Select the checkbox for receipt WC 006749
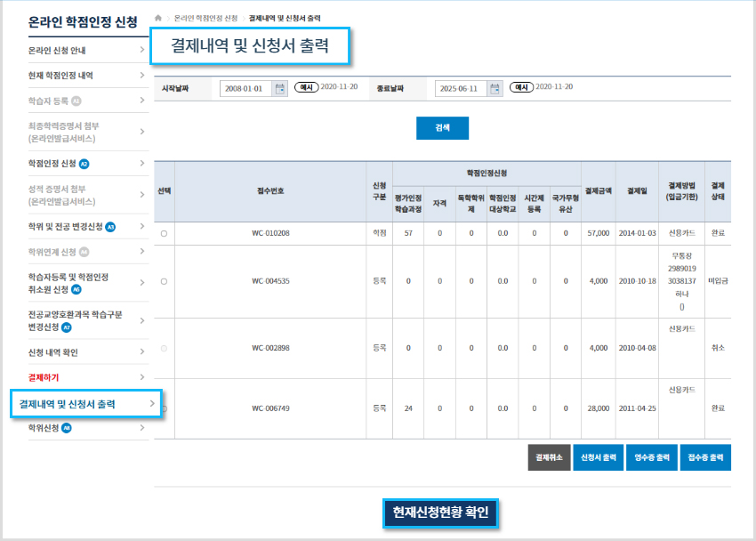This screenshot has width=756, height=541. [164, 408]
